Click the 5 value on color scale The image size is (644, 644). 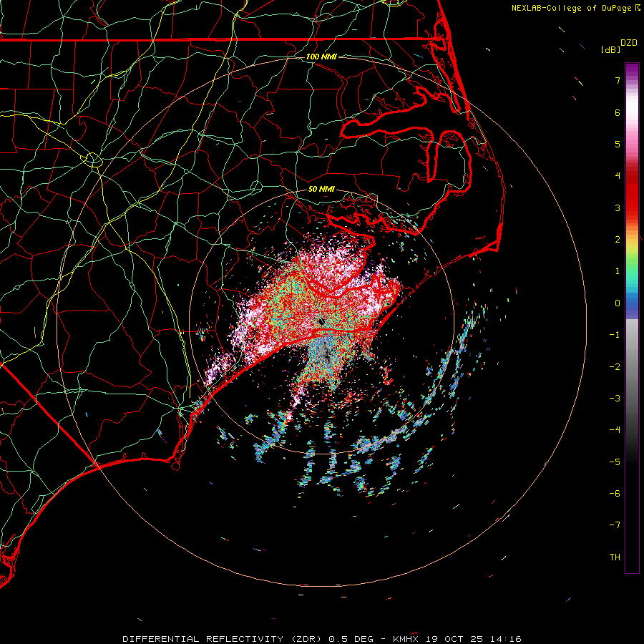(618, 144)
